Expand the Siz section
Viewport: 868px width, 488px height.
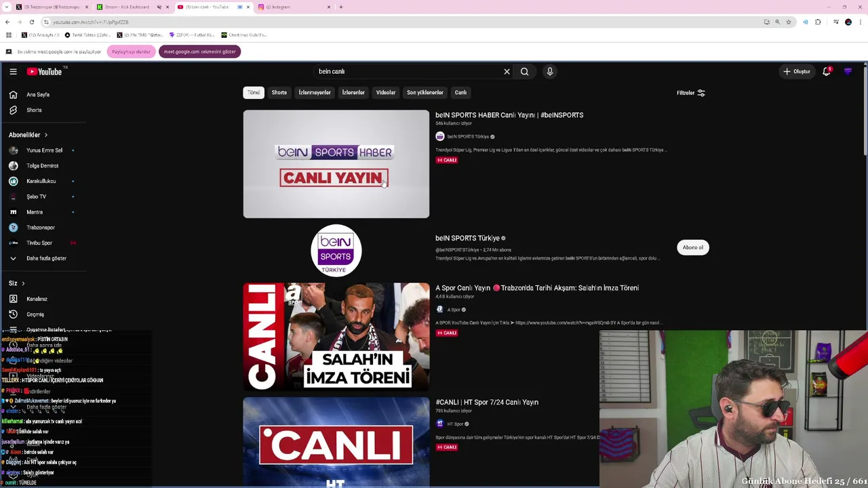16,283
